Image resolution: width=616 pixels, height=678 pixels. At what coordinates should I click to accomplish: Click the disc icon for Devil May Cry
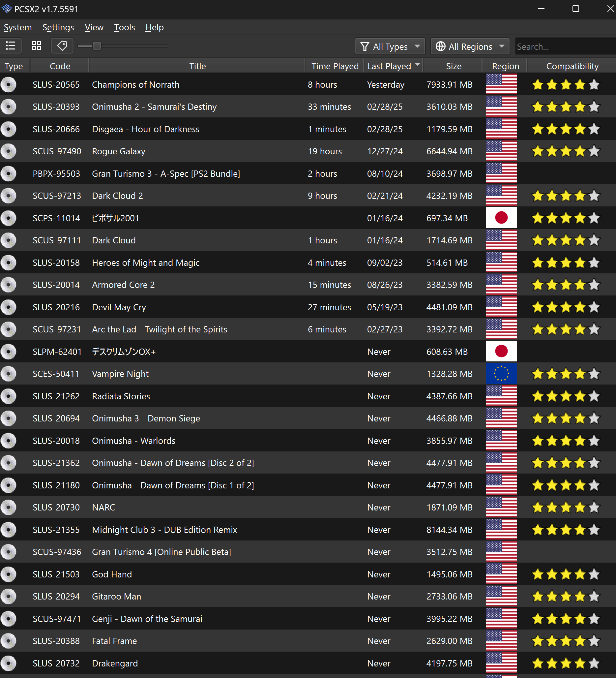pos(8,307)
